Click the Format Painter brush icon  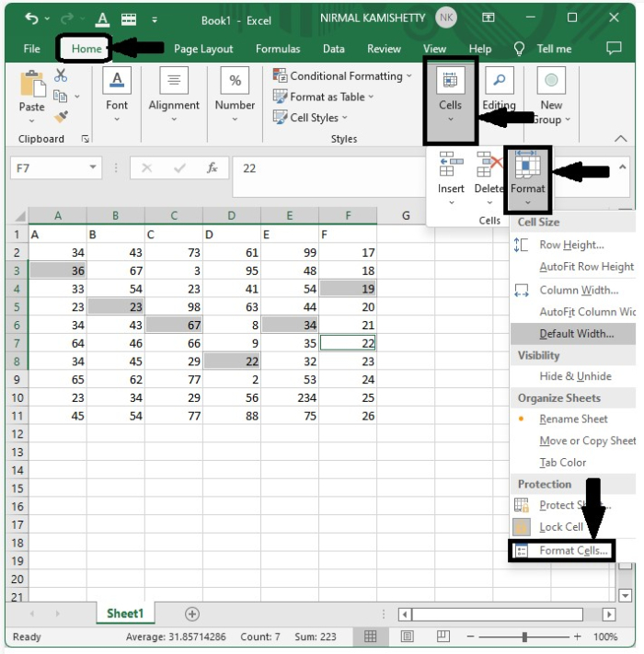coord(61,117)
